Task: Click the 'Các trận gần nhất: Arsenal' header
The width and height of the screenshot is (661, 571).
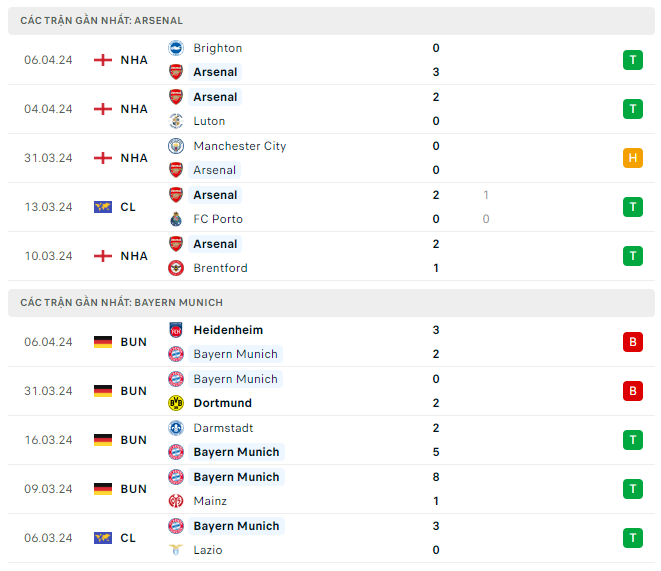Action: [x=101, y=20]
